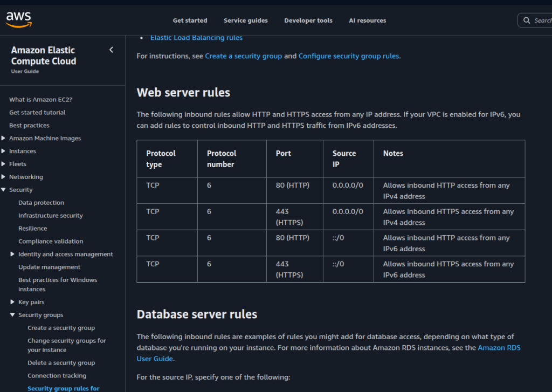Visit the Amazon RDS User Guide link
This screenshot has width=552, height=392.
[x=499, y=347]
